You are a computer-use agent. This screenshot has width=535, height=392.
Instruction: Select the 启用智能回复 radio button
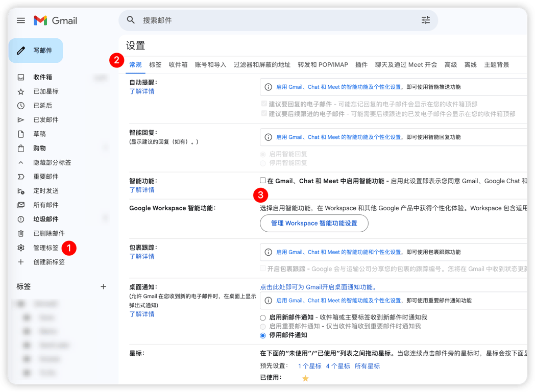[263, 154]
